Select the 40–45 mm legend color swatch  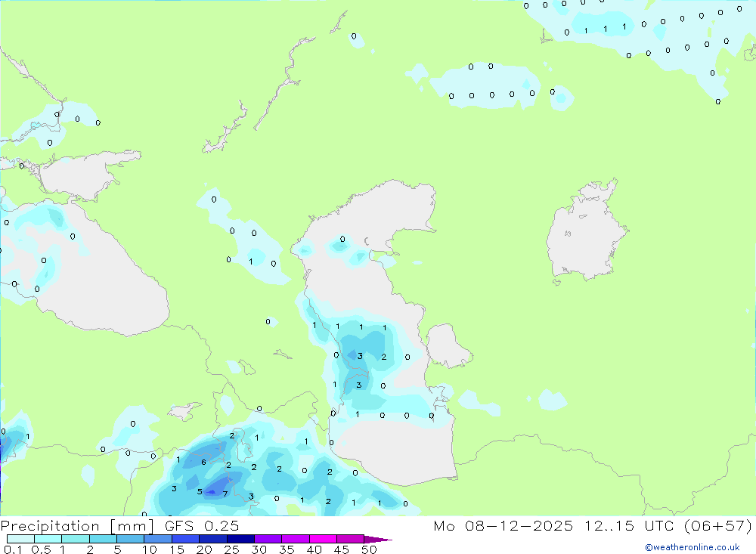point(323,539)
